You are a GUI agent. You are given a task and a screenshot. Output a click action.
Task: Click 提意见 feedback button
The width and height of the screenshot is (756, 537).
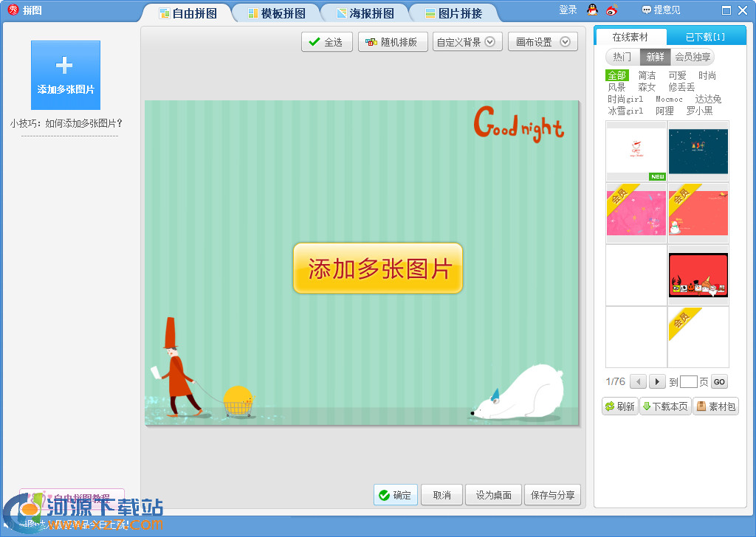[661, 10]
